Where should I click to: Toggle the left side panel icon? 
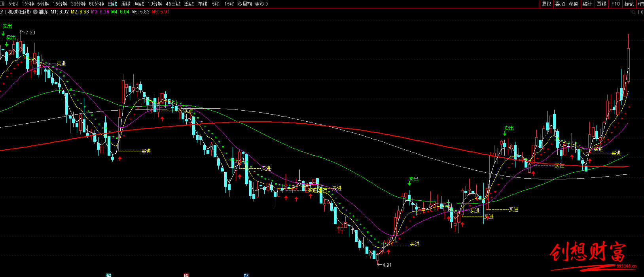point(2,4)
